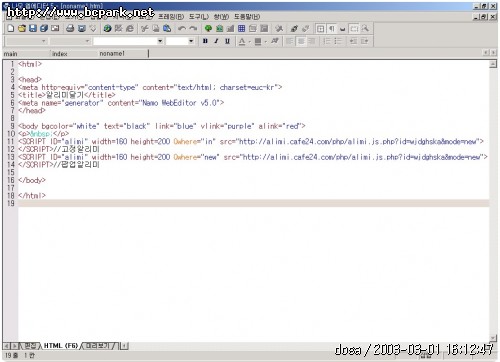Click the green tree insert icon
500x362 pixels.
(208, 28)
